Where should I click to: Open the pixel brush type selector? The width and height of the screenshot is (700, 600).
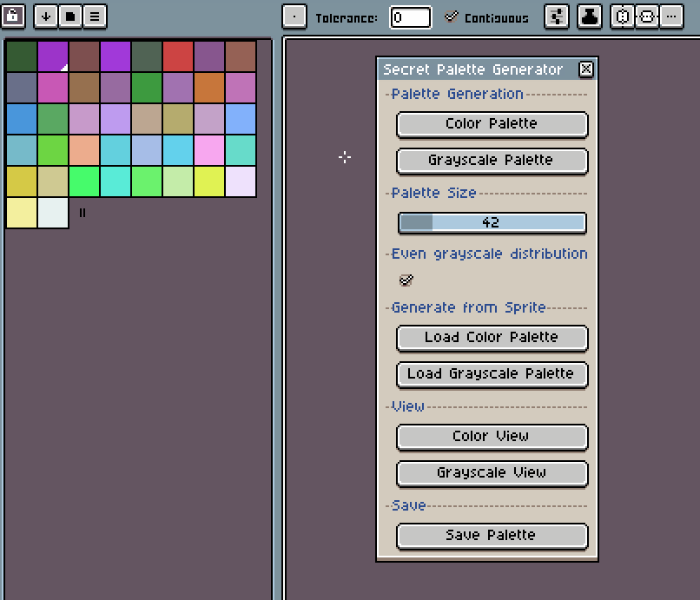click(x=294, y=17)
